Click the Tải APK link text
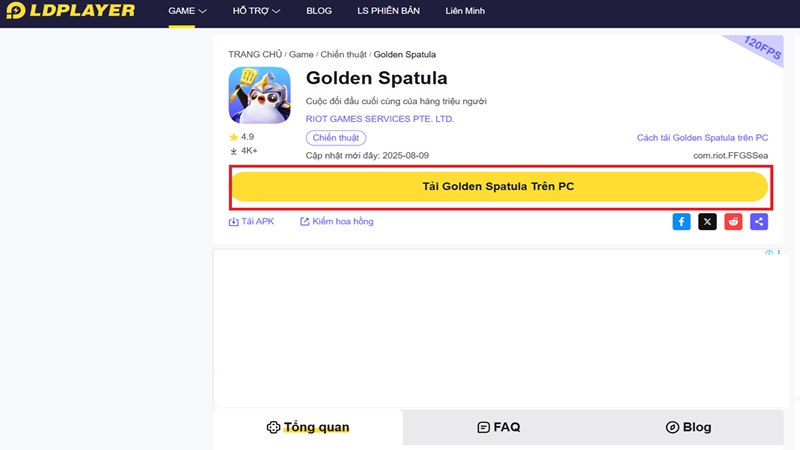Screen dimensions: 800x450 point(257,221)
